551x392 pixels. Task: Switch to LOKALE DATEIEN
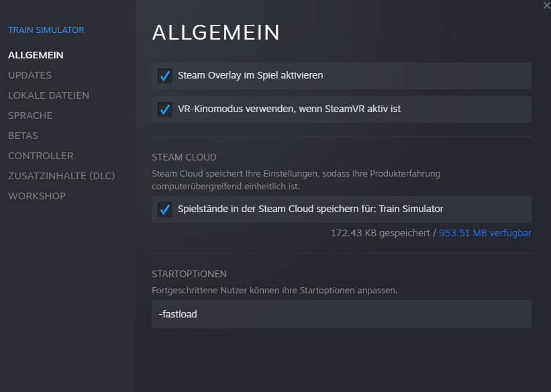click(x=48, y=95)
